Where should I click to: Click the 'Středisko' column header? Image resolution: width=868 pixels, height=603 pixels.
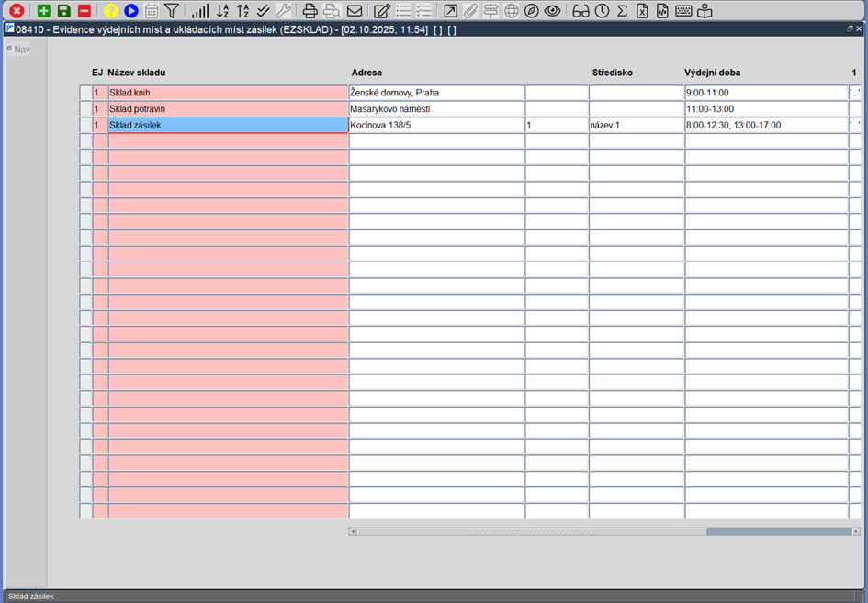coord(613,73)
